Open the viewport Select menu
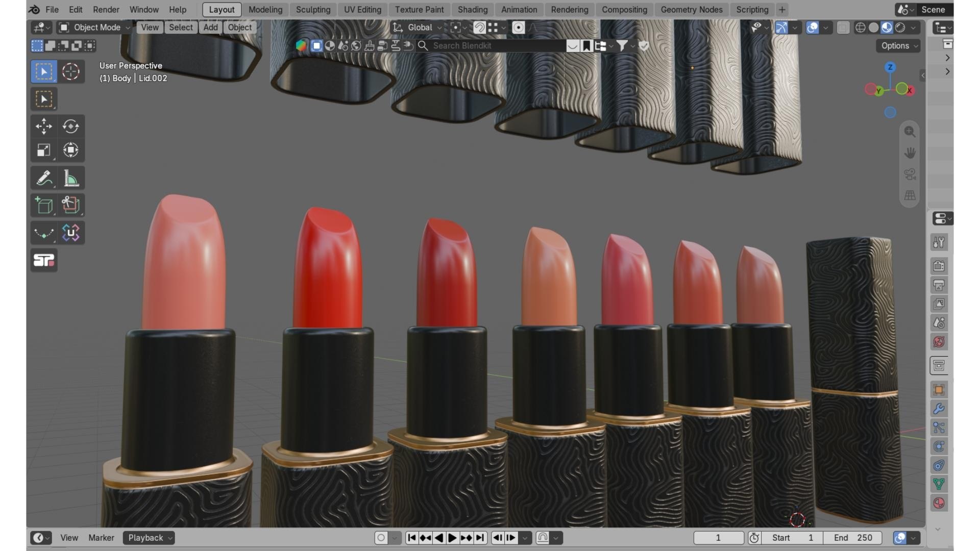This screenshot has height=551, width=980. [181, 28]
